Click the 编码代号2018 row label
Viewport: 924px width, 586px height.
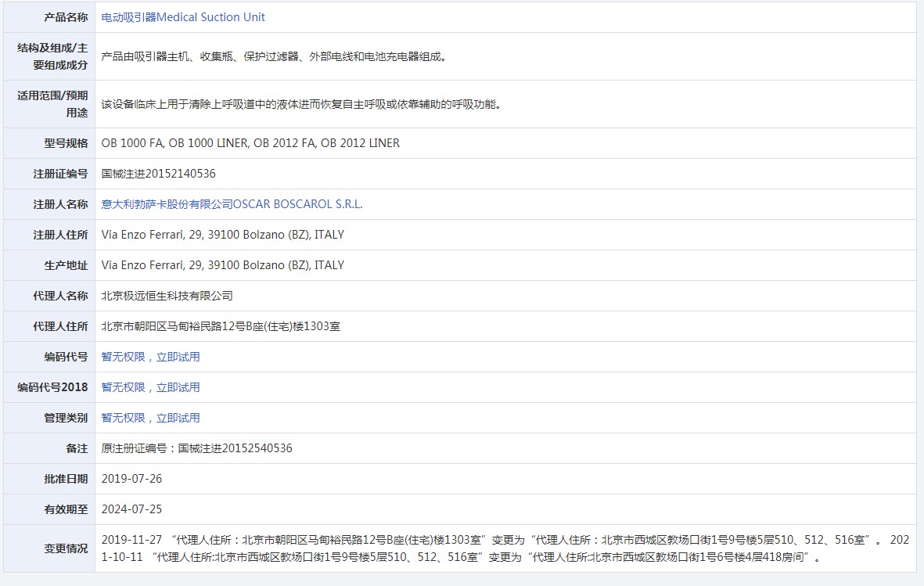point(52,387)
